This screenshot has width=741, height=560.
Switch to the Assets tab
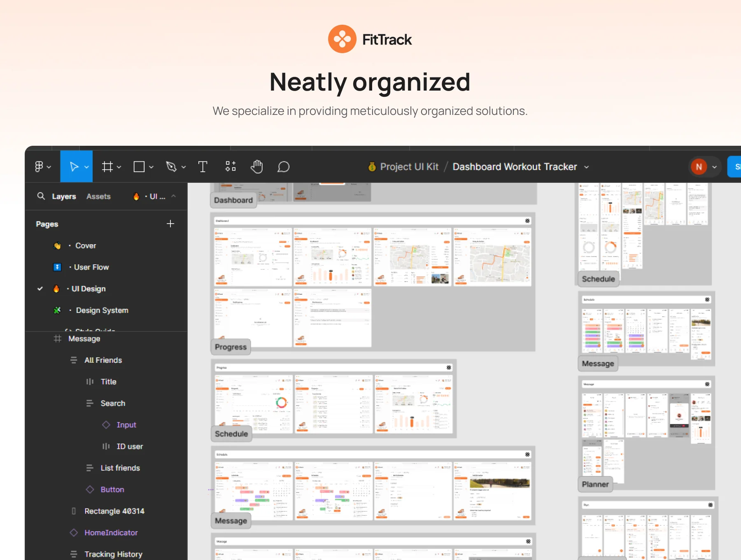pyautogui.click(x=98, y=196)
